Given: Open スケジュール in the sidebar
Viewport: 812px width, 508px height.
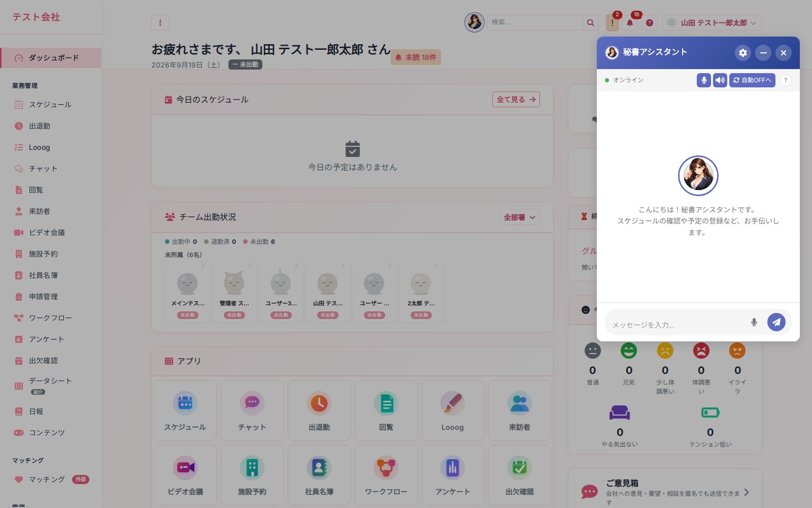Looking at the screenshot, I should click(x=51, y=105).
